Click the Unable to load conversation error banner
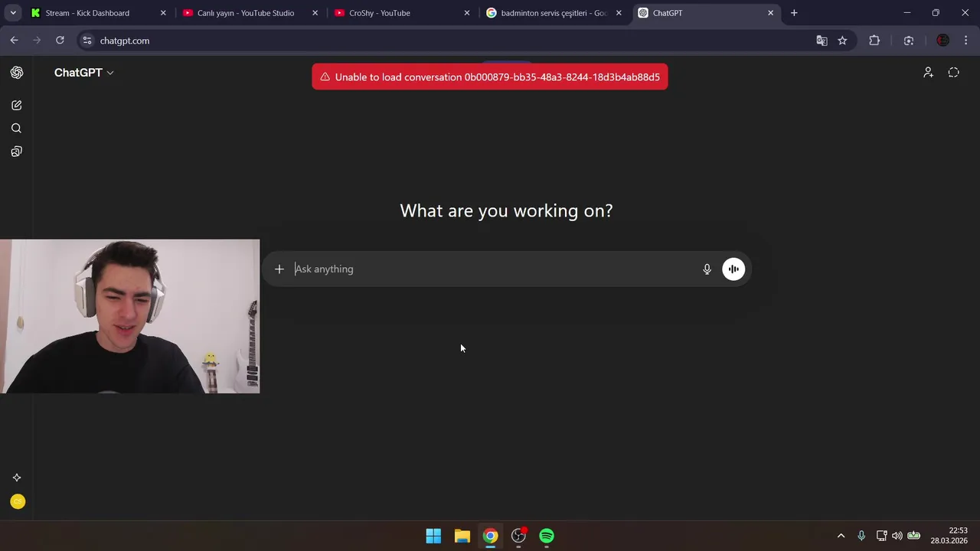This screenshot has width=980, height=551. (x=490, y=77)
